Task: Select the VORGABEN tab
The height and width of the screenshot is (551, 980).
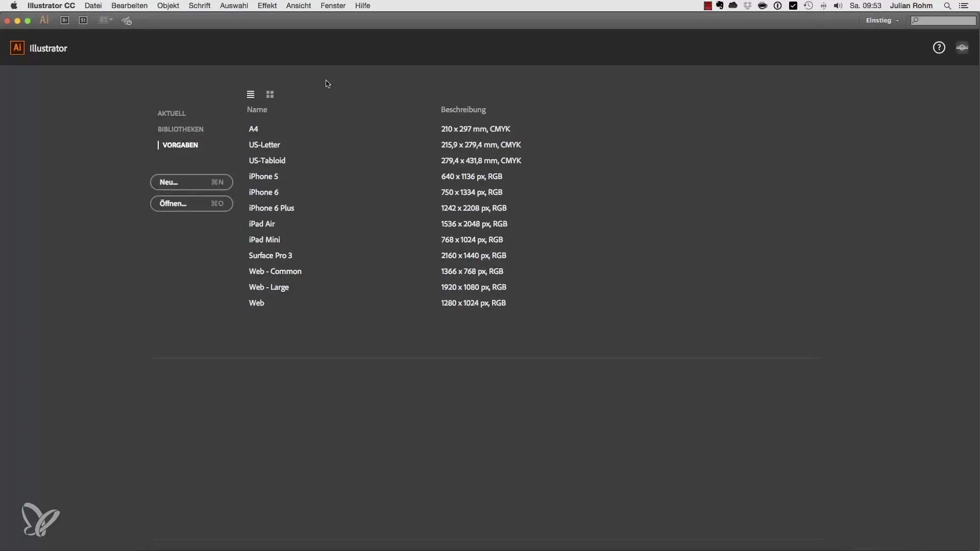Action: tap(180, 145)
